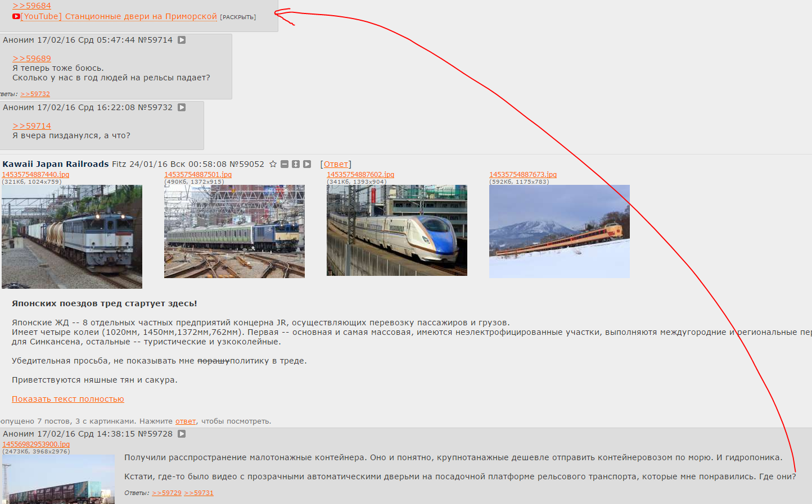Enlarge the container train thumbnail in post №59728

pyautogui.click(x=58, y=479)
